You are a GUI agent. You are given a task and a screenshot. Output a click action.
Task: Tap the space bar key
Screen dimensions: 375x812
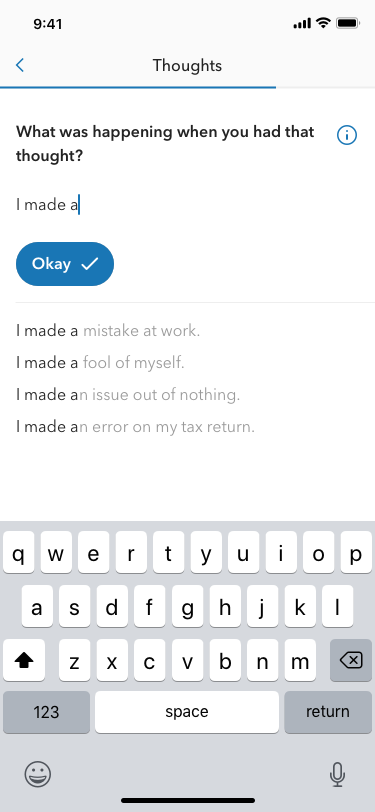pyautogui.click(x=187, y=712)
